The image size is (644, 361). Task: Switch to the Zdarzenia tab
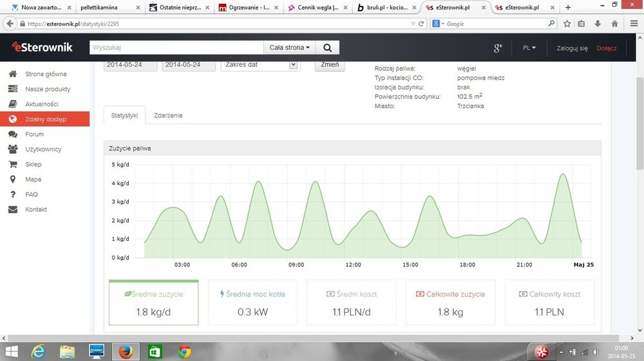pos(168,115)
